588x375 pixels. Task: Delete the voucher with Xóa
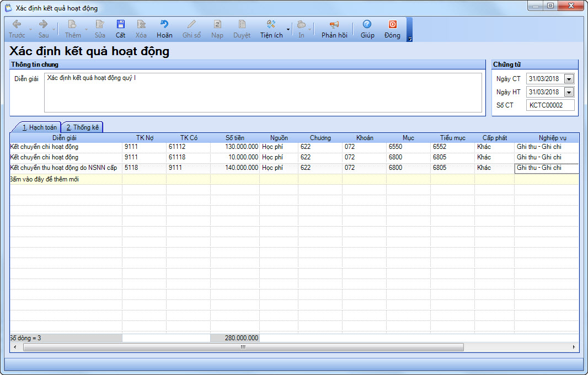tap(141, 29)
